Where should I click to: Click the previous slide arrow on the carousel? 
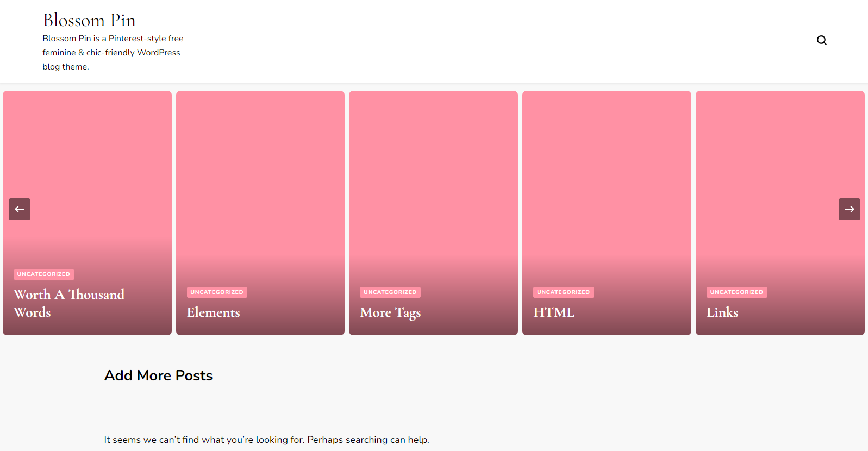(20, 209)
